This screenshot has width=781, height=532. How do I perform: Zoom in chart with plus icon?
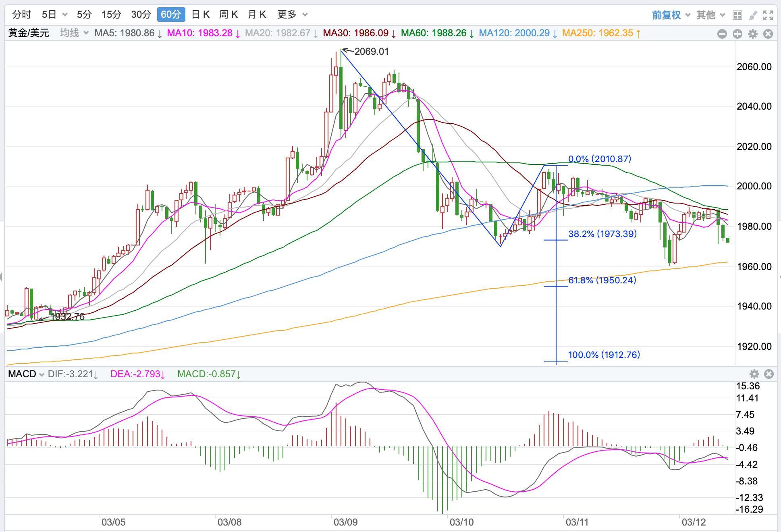pyautogui.click(x=737, y=34)
